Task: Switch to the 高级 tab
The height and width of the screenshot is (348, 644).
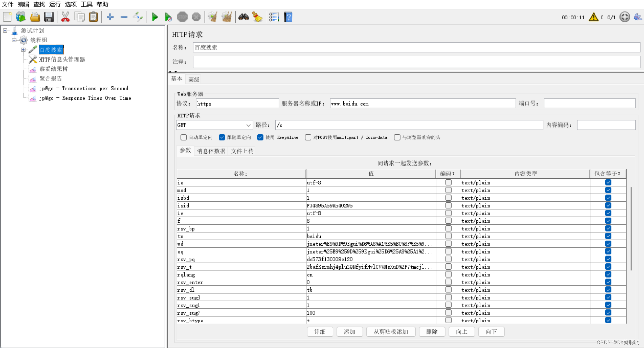Action: point(194,79)
